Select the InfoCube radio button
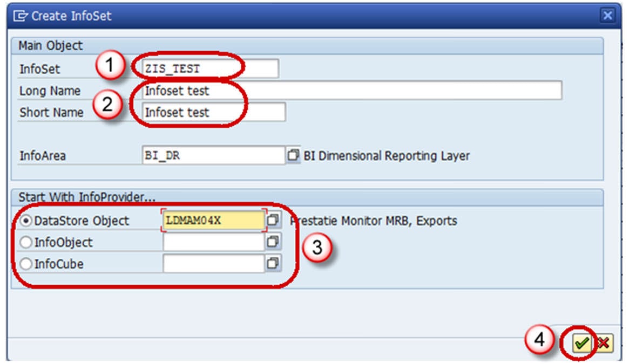This screenshot has width=629, height=364. tap(26, 264)
